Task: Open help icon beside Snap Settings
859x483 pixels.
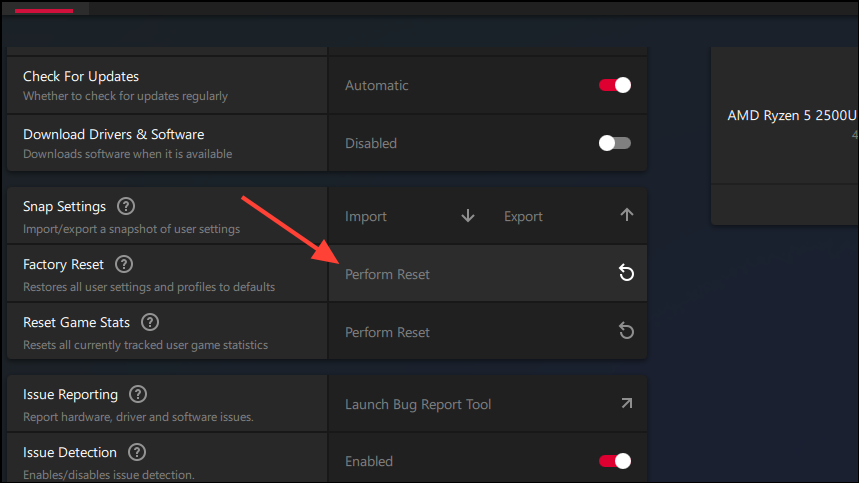Action: [x=126, y=206]
